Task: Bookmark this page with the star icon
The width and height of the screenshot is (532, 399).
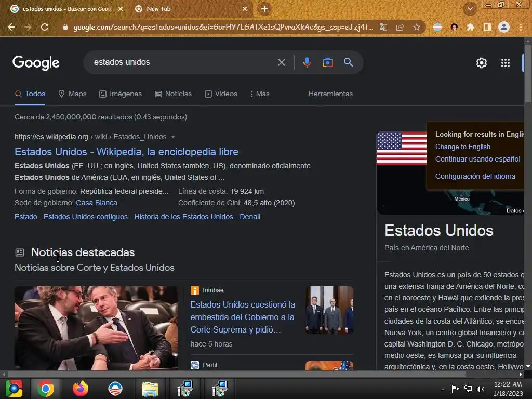Action: (417, 27)
